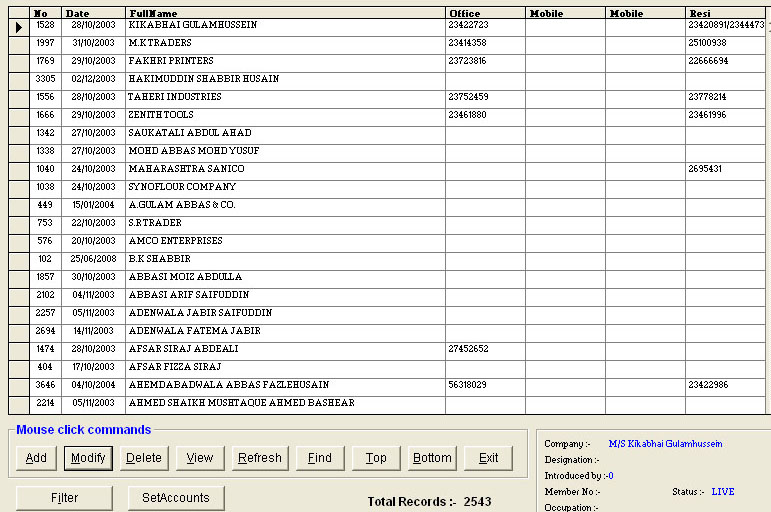The image size is (771, 512).
Task: Click Resi number 23778214
Action: pos(707,97)
